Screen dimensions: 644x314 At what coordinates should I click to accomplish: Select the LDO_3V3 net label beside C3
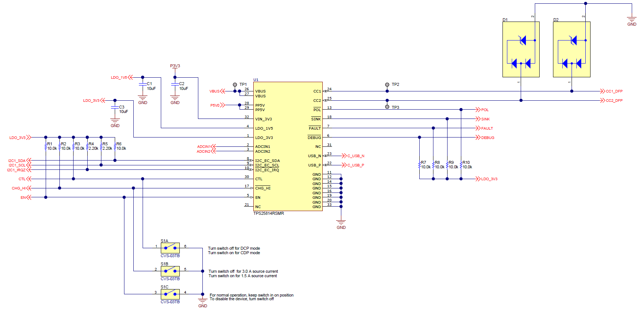tap(91, 101)
